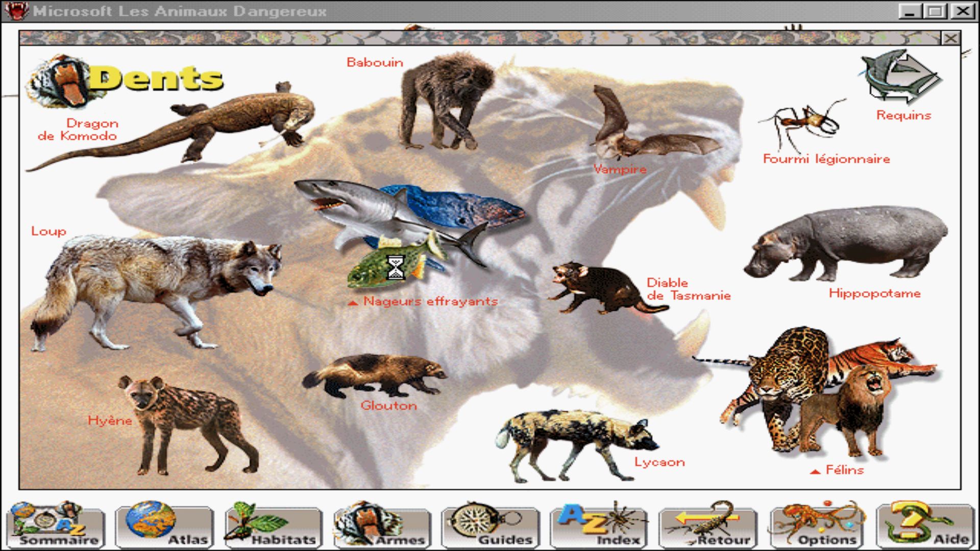Viewport: 980px width, 551px height.
Task: Open the Options octopus button
Action: click(x=817, y=525)
